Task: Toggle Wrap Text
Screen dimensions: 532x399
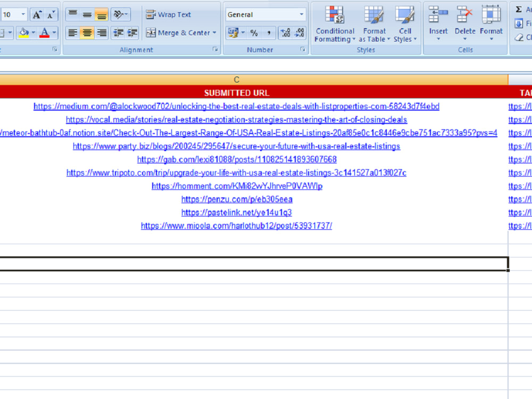Action: point(169,14)
